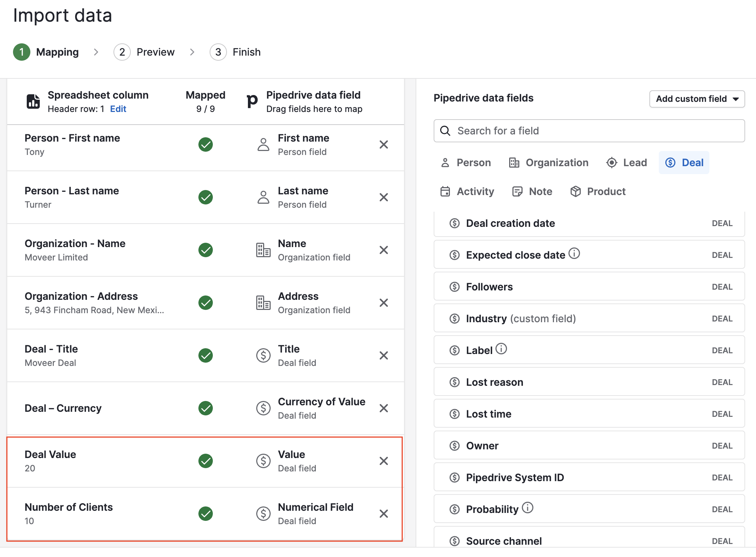This screenshot has height=557, width=756.
Task: Select the Pipedrive System ID field
Action: (x=589, y=478)
